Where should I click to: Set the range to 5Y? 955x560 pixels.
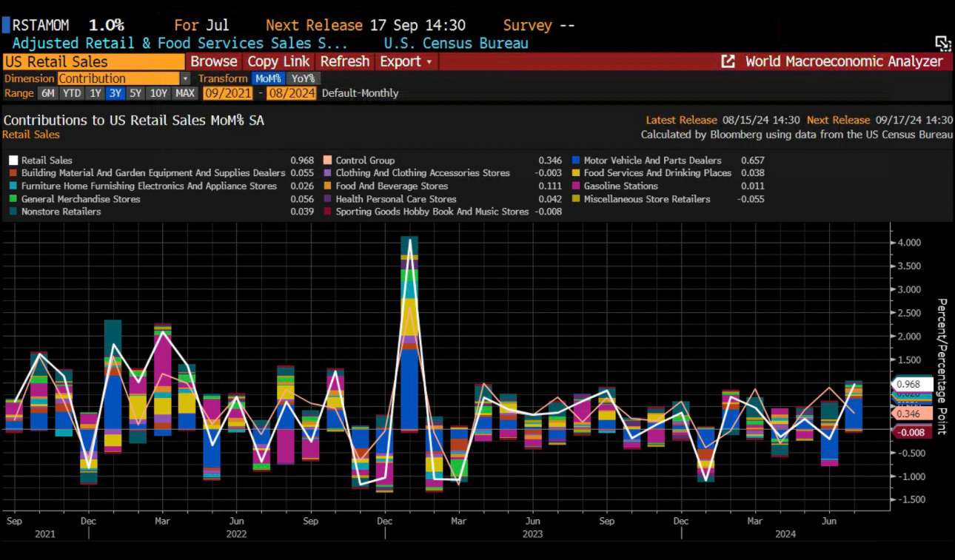tap(135, 93)
